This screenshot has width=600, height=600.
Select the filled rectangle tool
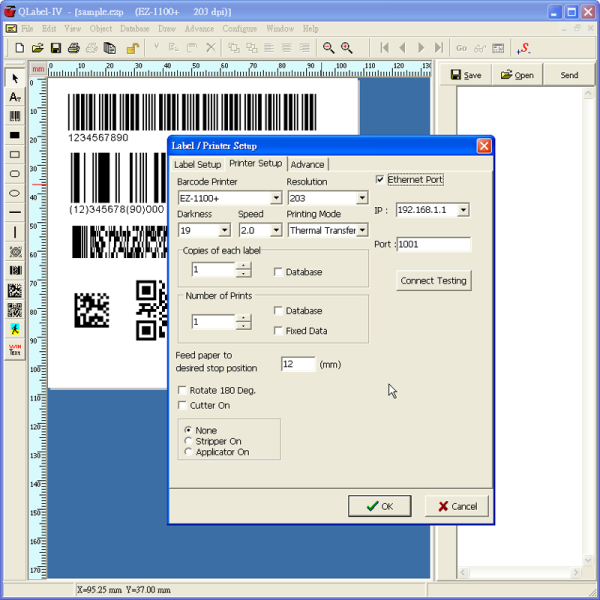click(15, 135)
